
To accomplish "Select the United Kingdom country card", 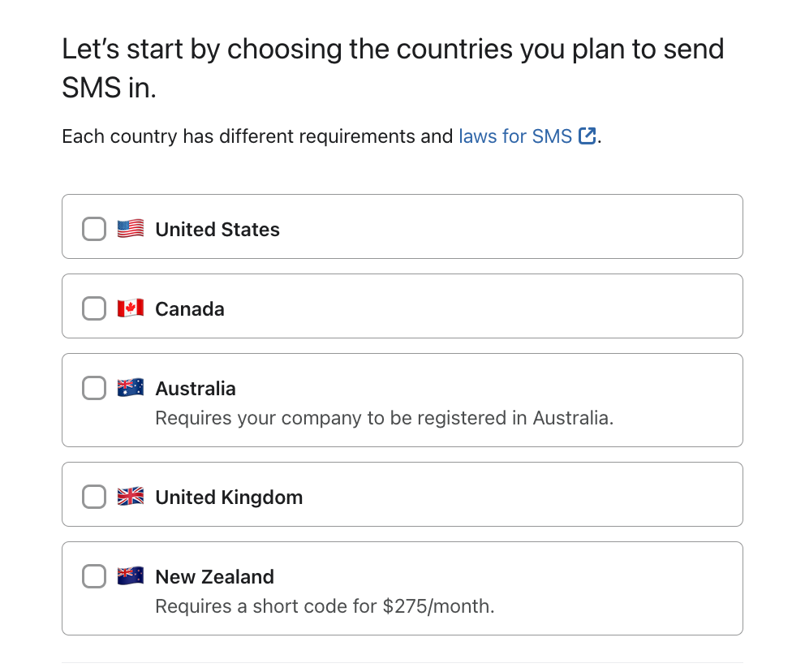I will [x=402, y=494].
